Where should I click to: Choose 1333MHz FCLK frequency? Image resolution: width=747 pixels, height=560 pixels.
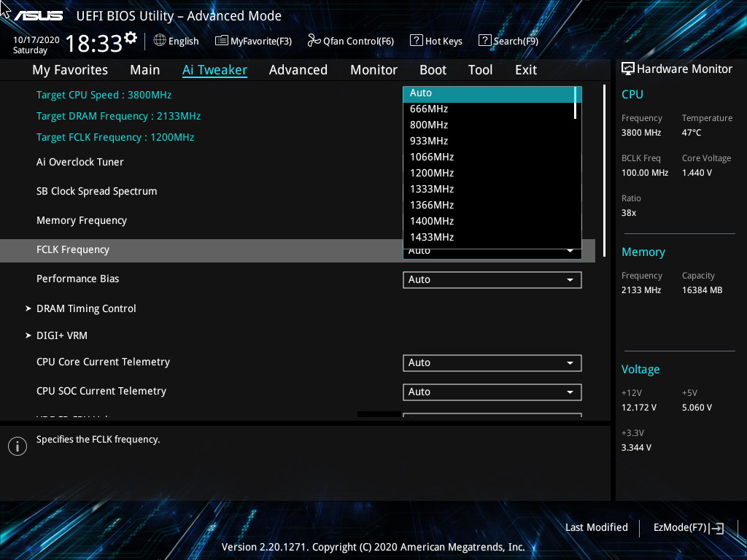(x=489, y=189)
